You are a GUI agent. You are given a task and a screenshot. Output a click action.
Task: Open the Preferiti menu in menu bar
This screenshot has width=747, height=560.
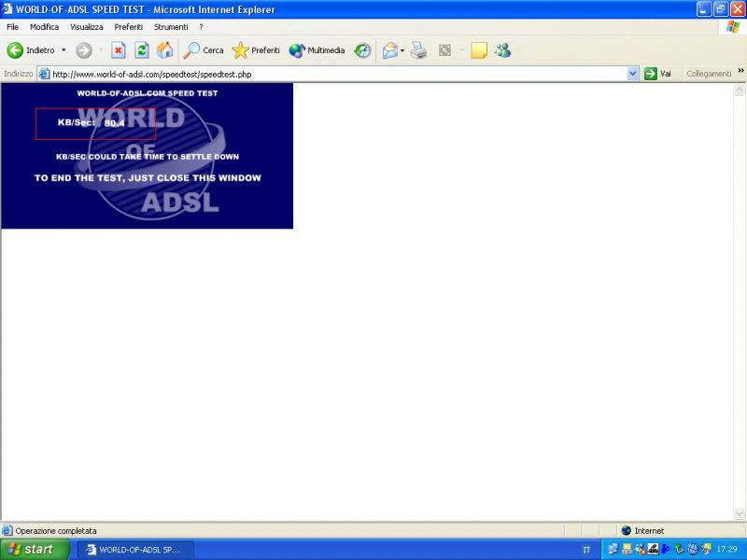[128, 27]
